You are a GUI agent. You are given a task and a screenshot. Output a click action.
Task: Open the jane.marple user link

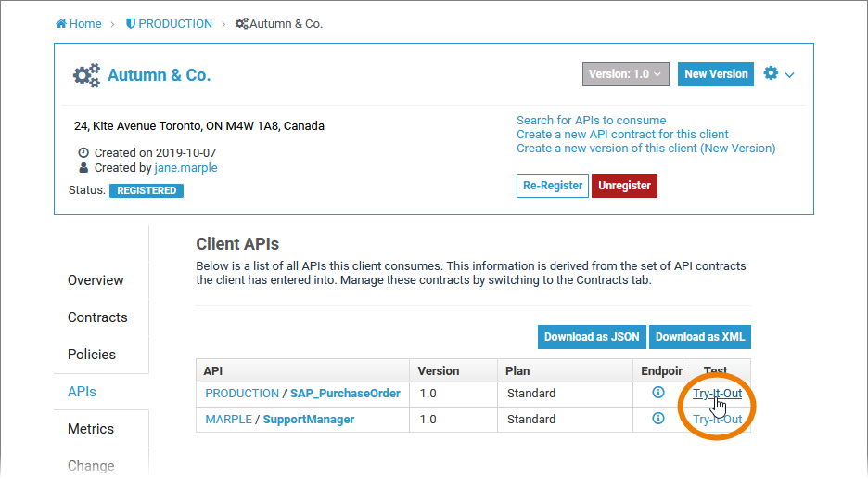(x=185, y=168)
